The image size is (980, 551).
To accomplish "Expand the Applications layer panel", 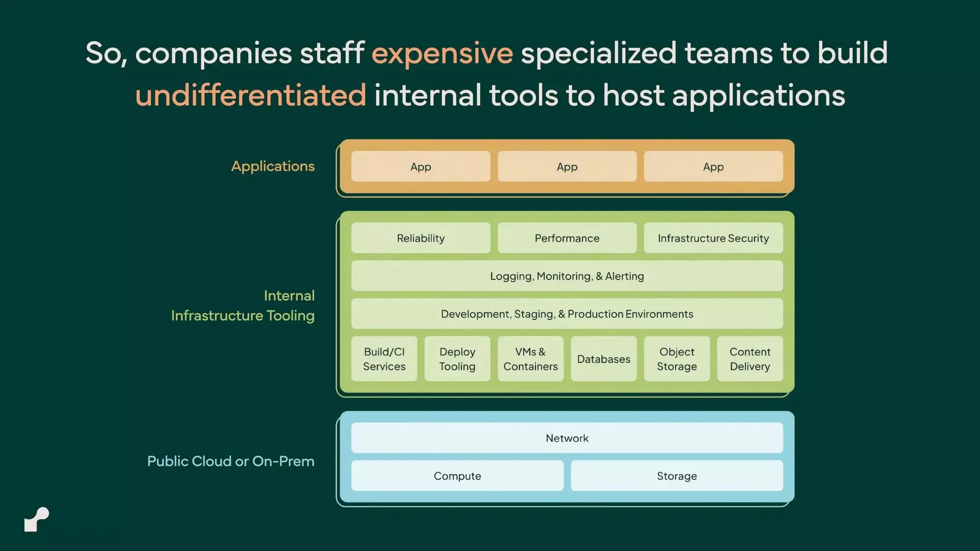I will 567,166.
